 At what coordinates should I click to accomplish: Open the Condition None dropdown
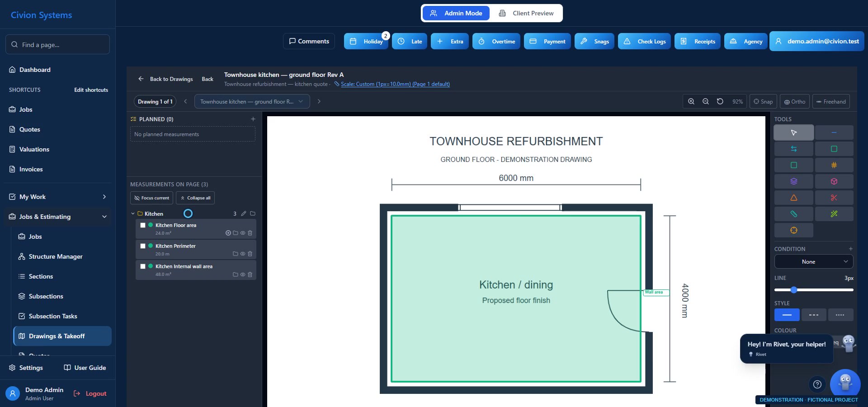point(813,262)
